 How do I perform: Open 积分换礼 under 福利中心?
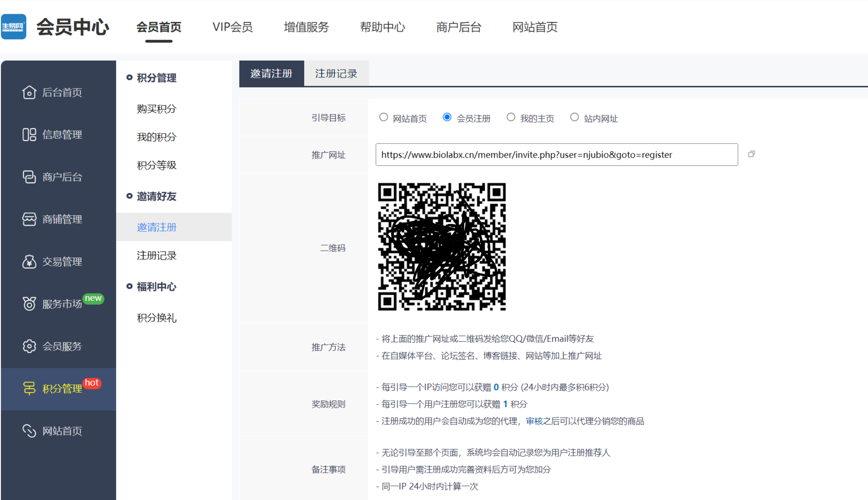(x=156, y=318)
